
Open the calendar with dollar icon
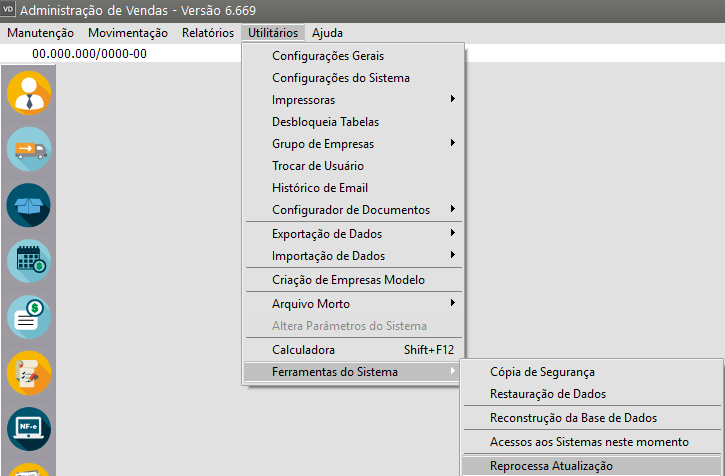29,261
